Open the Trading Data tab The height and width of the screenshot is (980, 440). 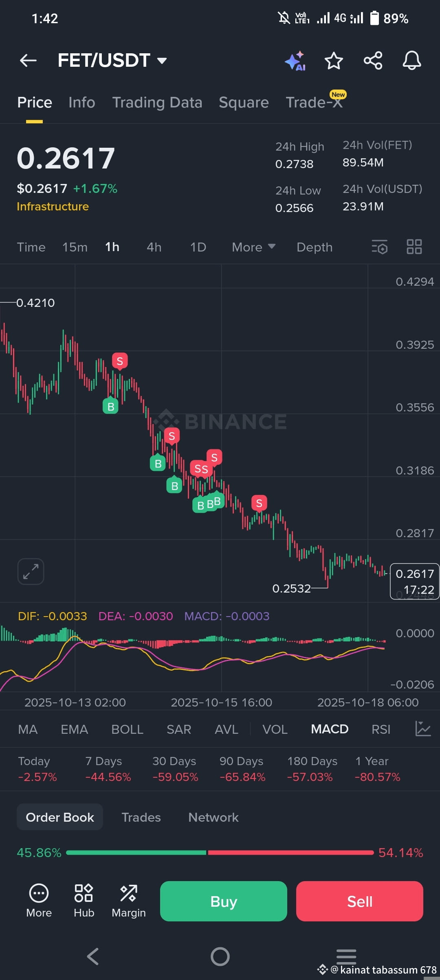pos(157,103)
